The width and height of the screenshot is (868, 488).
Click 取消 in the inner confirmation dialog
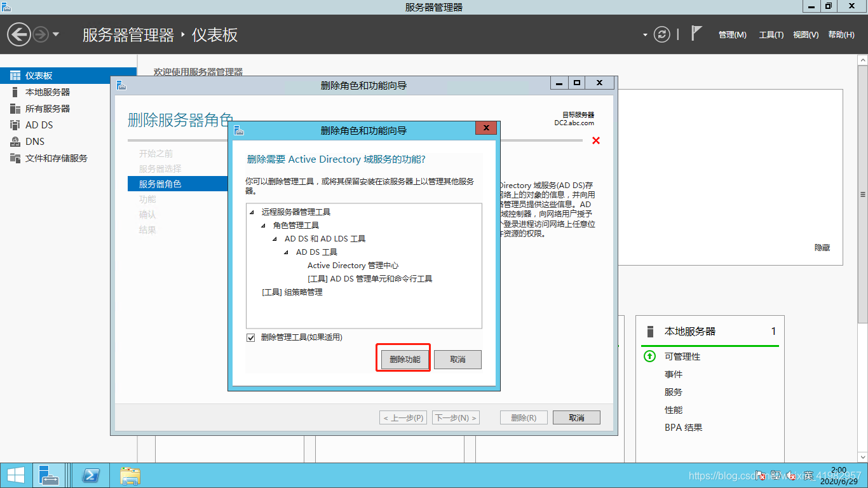tap(458, 360)
